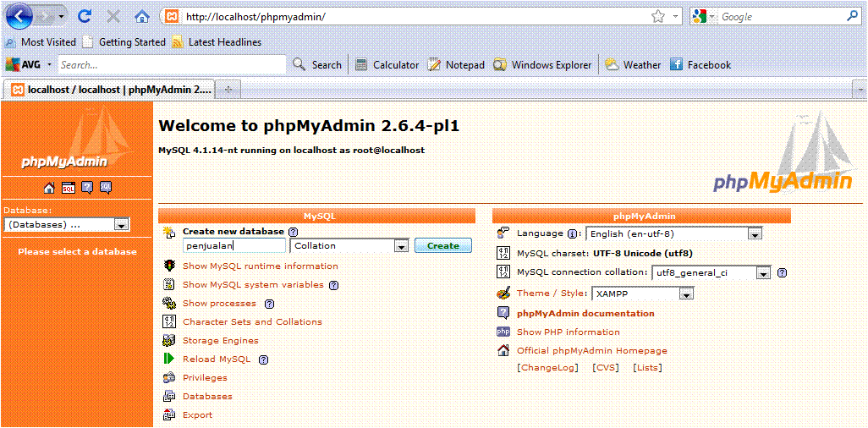Image resolution: width=868 pixels, height=428 pixels.
Task: Open Show MySQL system variables link
Action: pos(253,285)
